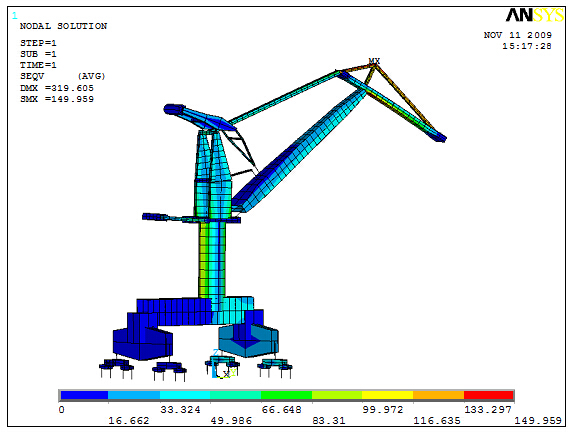Click the 149.959 legend maximum value
571x434 pixels.
click(x=537, y=421)
